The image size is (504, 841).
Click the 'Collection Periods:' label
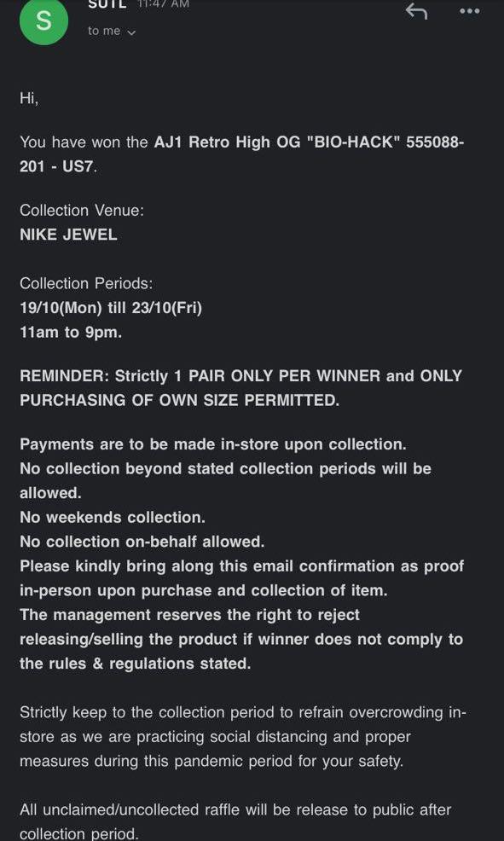(x=86, y=283)
